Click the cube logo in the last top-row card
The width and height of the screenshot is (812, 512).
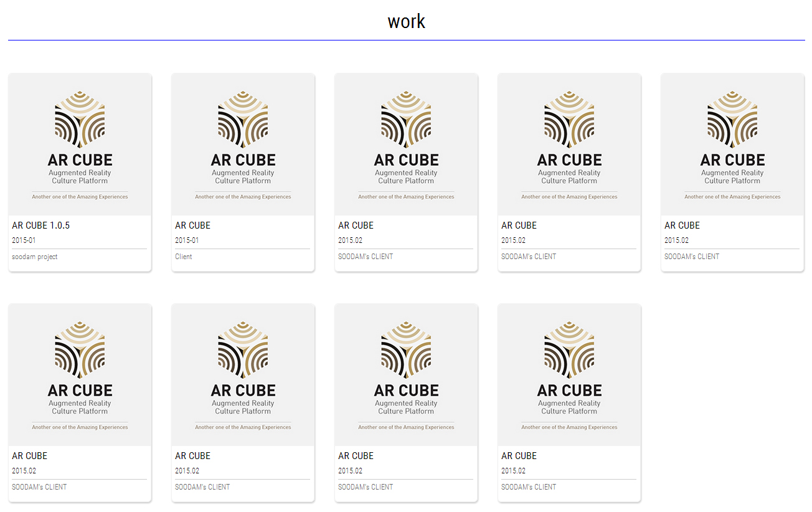pos(732,120)
